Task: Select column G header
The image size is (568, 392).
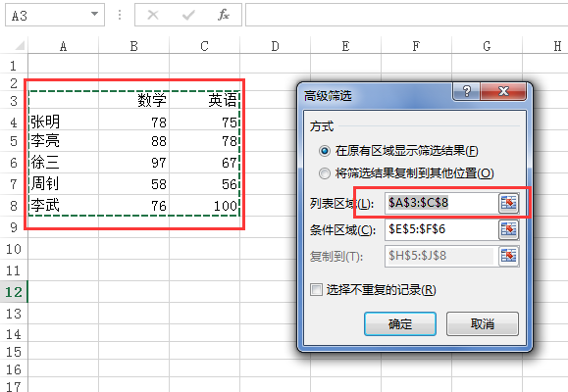Action: click(487, 46)
